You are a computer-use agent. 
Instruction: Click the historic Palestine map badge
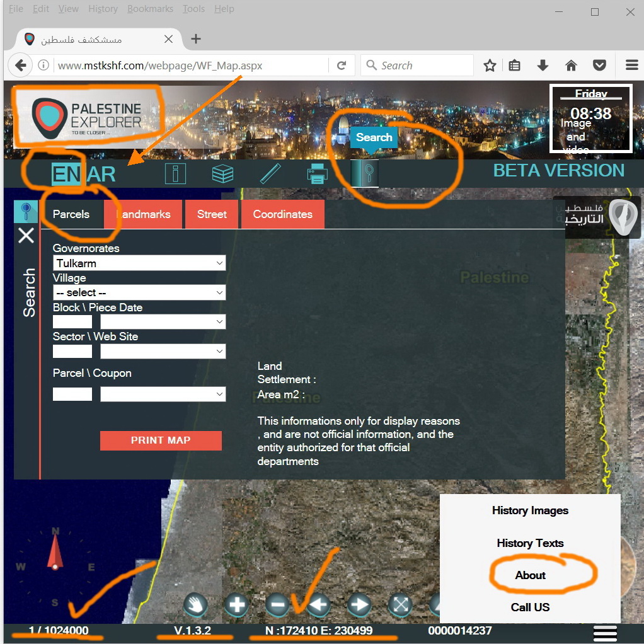[x=597, y=217]
